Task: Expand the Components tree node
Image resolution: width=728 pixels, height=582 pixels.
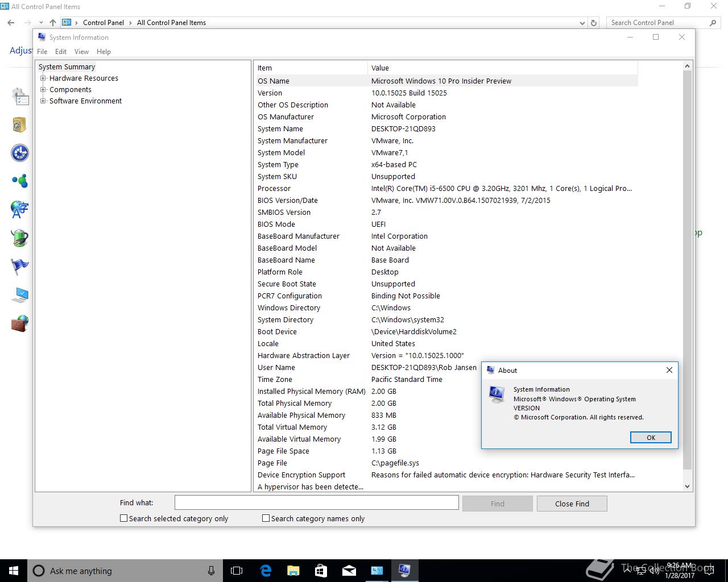Action: (x=43, y=90)
